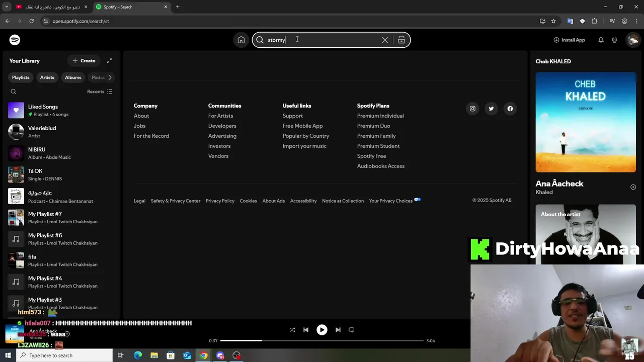Click the Windows taskbar search box
The height and width of the screenshot is (362, 644).
click(x=64, y=355)
